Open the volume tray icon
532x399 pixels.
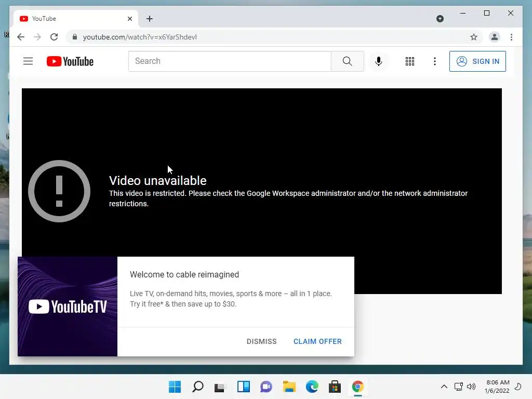[x=471, y=387]
